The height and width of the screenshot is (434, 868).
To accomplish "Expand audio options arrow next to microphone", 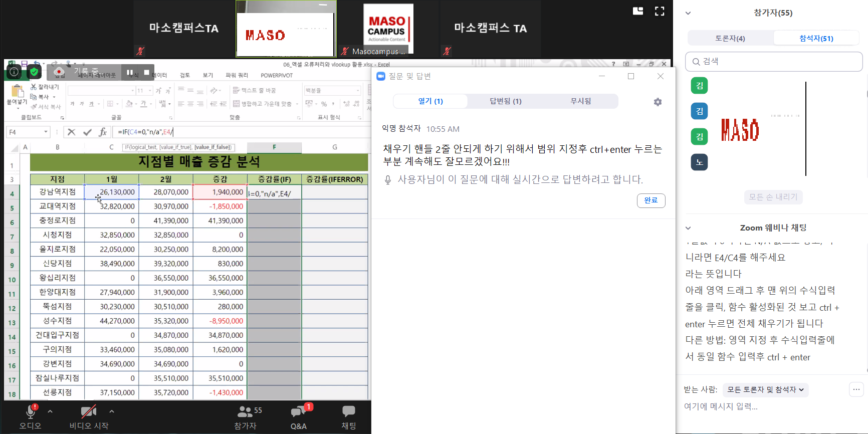I will [x=50, y=411].
